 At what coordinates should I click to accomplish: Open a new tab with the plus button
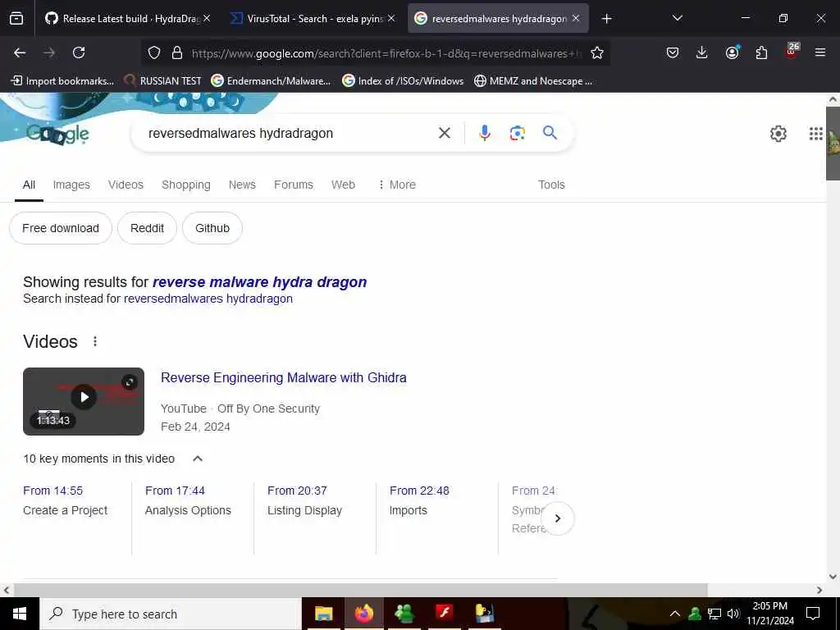tap(606, 19)
